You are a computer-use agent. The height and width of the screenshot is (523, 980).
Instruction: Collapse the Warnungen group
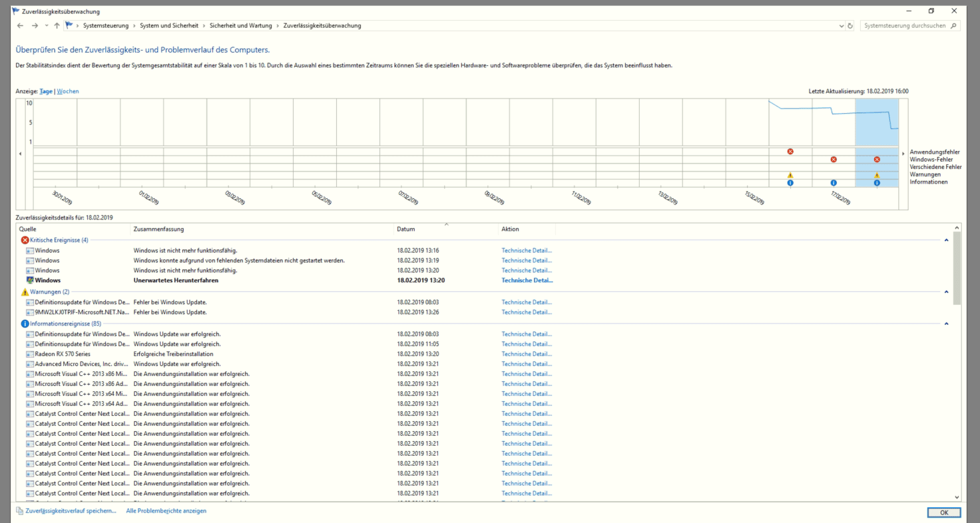[x=946, y=292]
